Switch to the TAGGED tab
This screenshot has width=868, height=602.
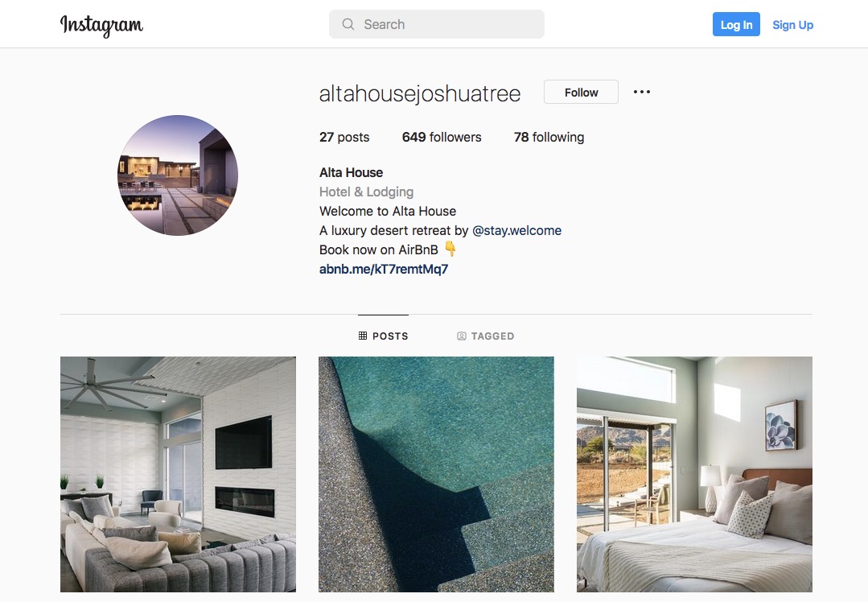[485, 336]
